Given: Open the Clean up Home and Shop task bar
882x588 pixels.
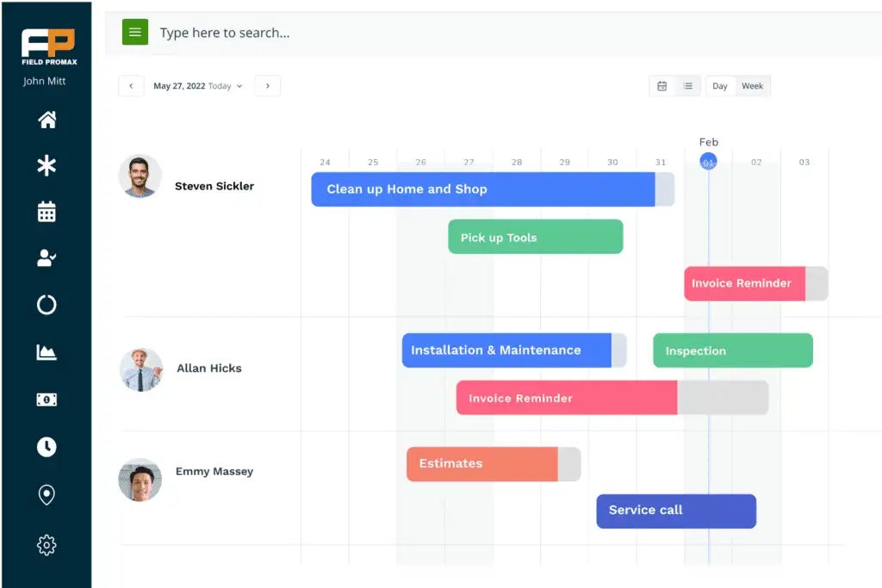Looking at the screenshot, I should [x=493, y=189].
